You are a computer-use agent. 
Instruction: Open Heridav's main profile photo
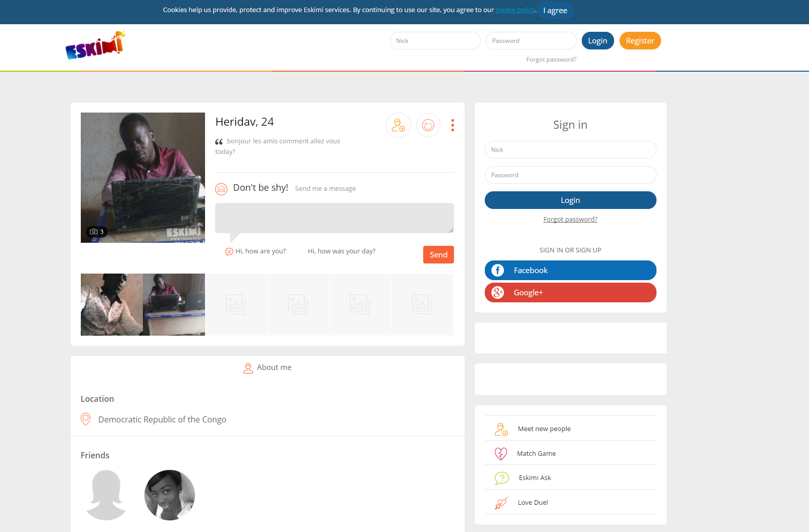143,178
